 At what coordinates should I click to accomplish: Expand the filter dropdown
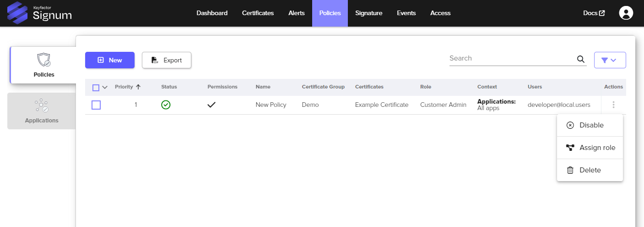pos(609,60)
